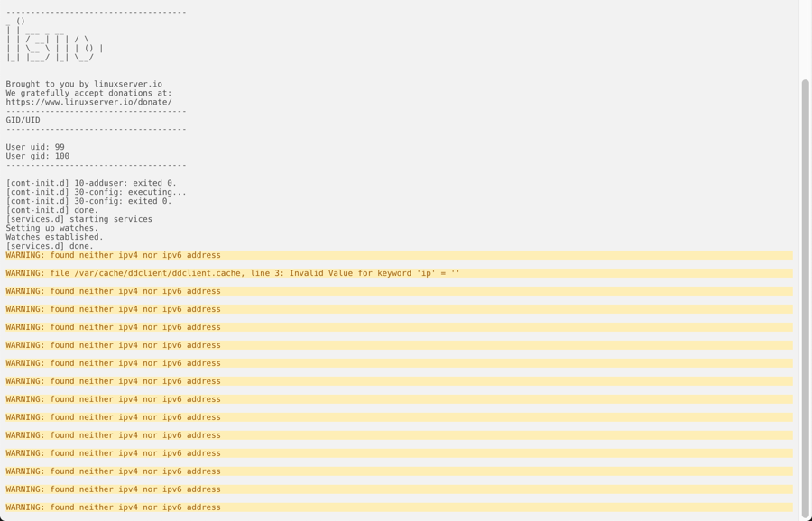Click the 'Setting up watches.' line
The width and height of the screenshot is (812, 521).
click(x=51, y=228)
